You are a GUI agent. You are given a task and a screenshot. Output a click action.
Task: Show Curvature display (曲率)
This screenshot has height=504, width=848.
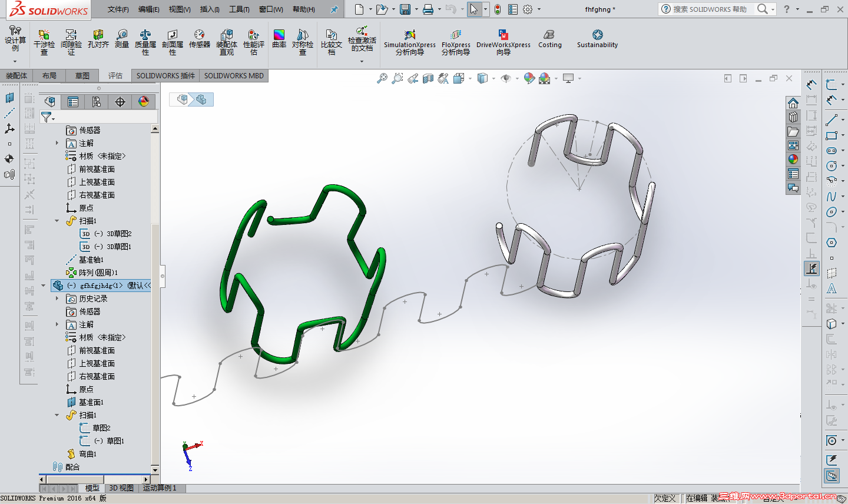coord(279,39)
